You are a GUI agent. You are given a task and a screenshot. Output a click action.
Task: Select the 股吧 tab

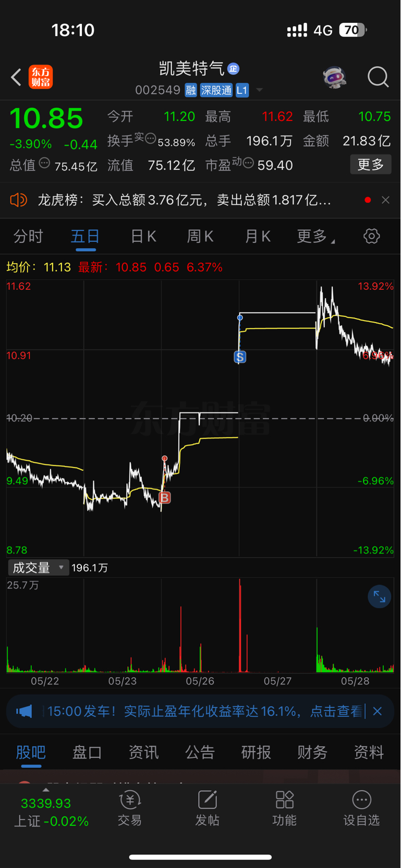coord(31,752)
